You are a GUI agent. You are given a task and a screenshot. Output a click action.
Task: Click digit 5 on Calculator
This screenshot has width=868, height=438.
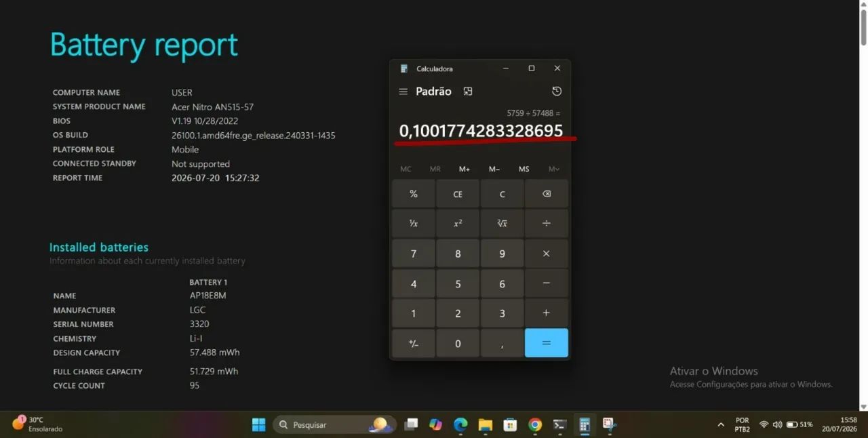click(x=458, y=283)
